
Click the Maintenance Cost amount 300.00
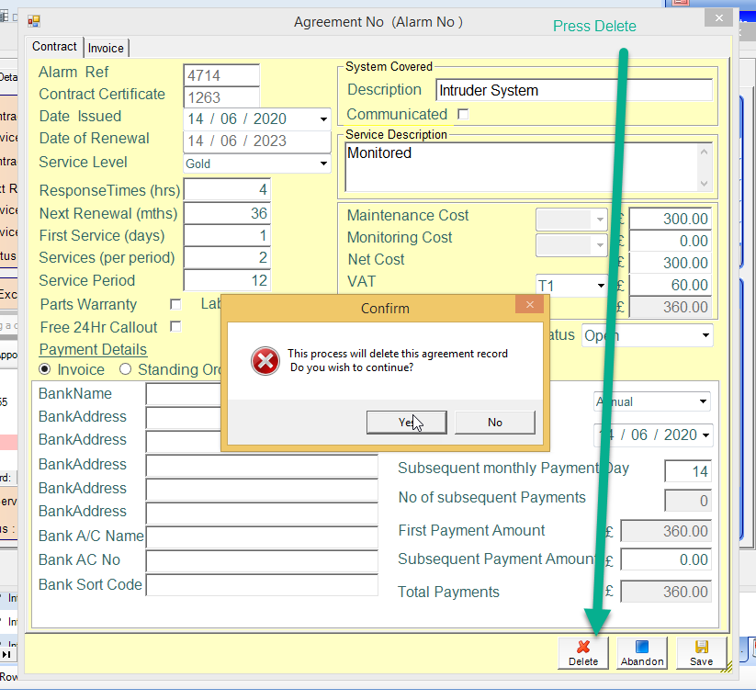[671, 219]
